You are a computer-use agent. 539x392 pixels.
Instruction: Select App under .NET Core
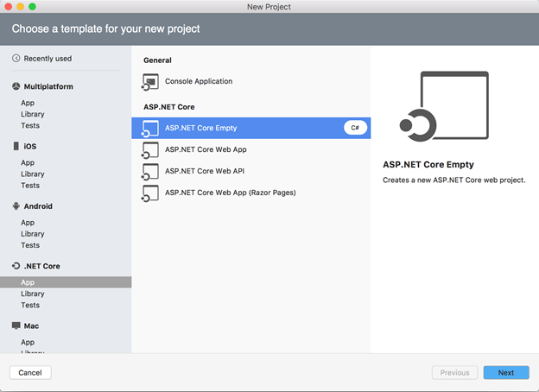point(29,282)
